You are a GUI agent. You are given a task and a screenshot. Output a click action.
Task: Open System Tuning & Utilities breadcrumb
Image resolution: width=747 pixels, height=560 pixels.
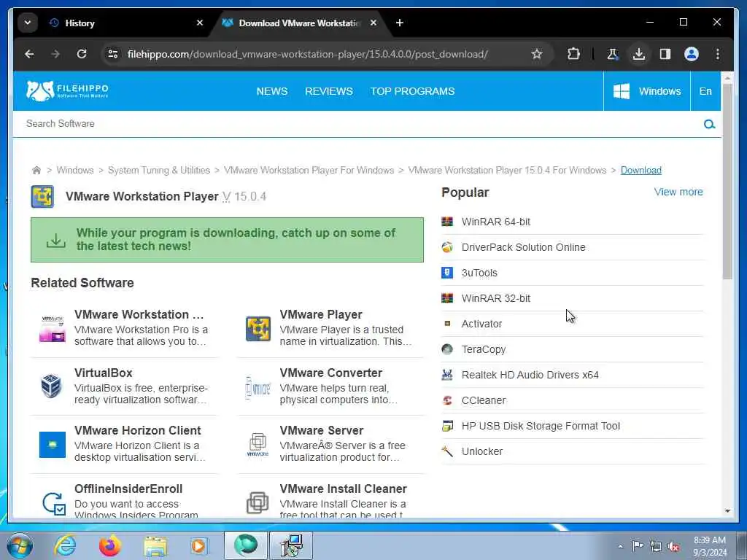158,171
